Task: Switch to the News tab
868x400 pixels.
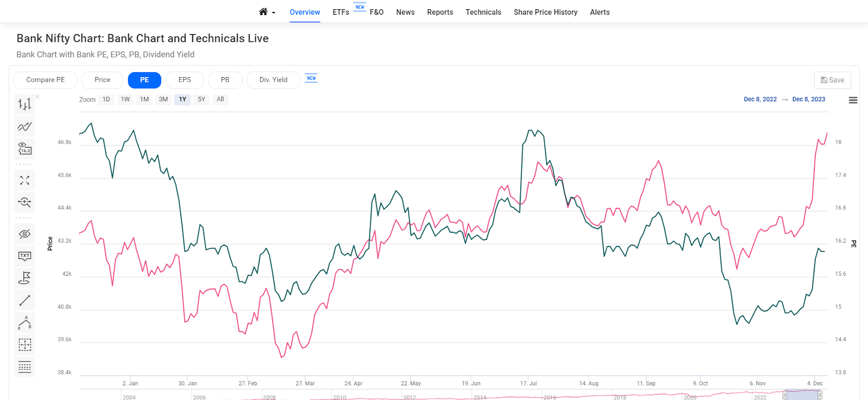Action: click(405, 12)
